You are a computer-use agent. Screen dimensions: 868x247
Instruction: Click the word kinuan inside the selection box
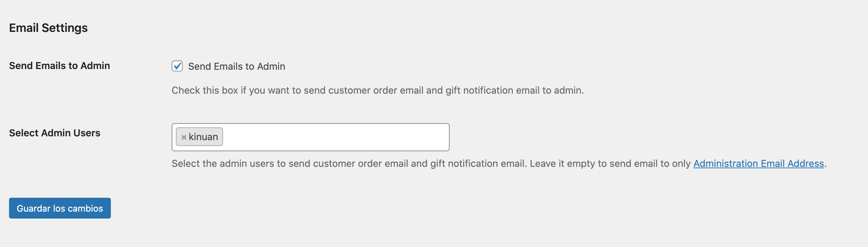click(203, 137)
